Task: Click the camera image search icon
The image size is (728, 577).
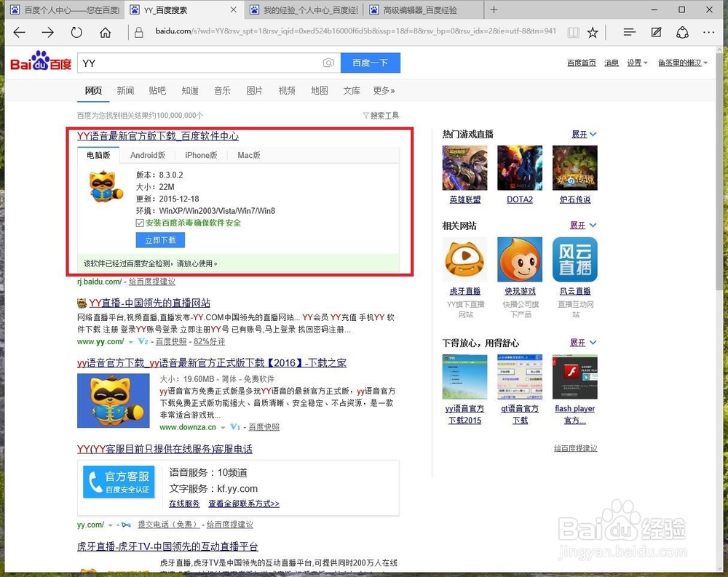Action: click(328, 63)
